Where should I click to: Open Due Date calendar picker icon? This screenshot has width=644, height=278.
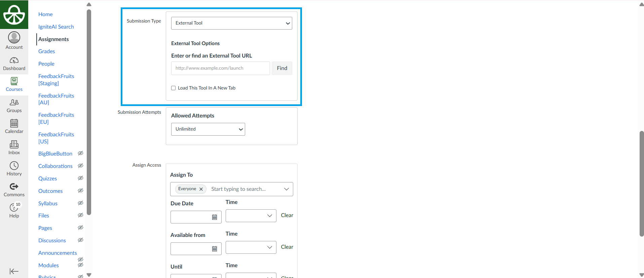coord(215,217)
